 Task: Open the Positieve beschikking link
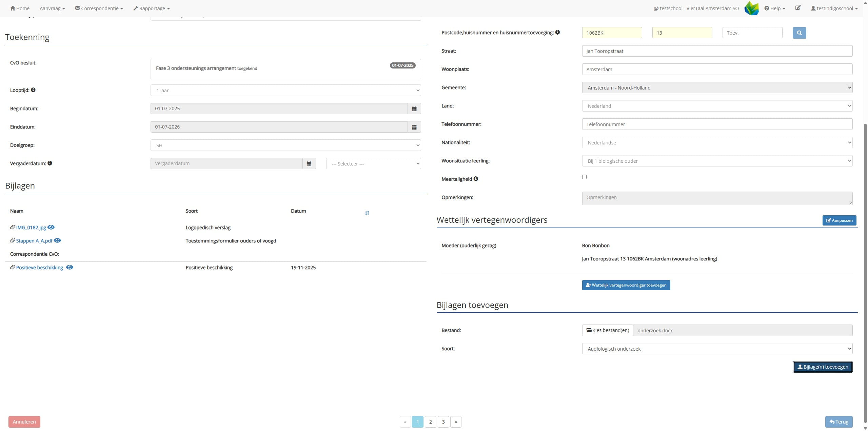coord(39,268)
